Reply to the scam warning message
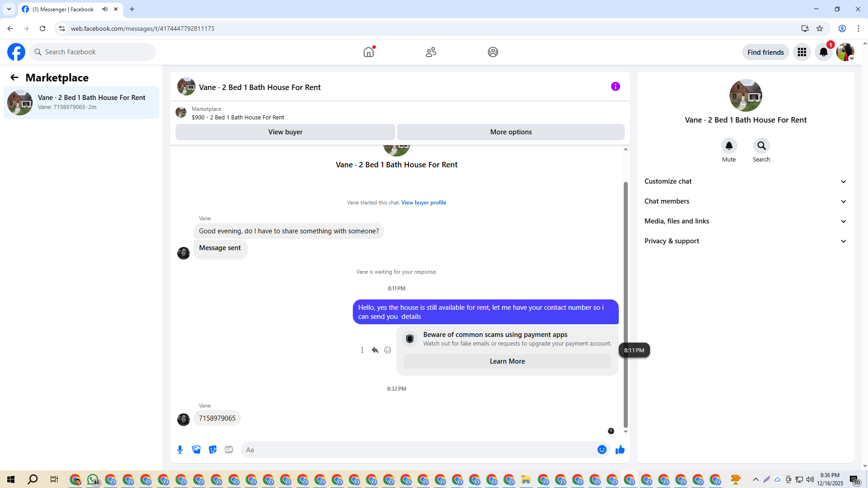Viewport: 868px width, 488px height. click(375, 350)
